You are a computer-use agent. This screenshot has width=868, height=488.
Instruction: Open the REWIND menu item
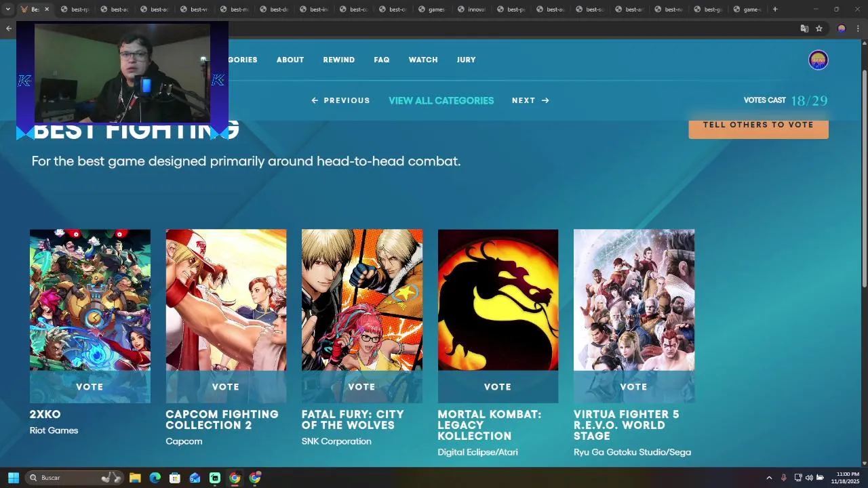coord(339,60)
